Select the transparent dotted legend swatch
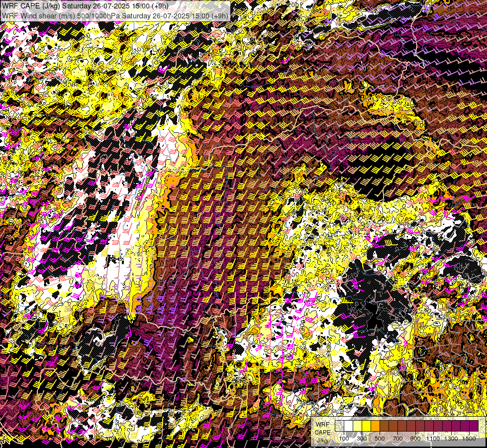The image size is (487, 448). [339, 426]
